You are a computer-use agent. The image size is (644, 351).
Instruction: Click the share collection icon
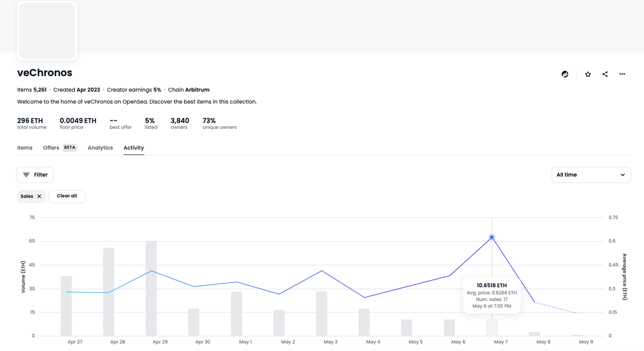605,74
